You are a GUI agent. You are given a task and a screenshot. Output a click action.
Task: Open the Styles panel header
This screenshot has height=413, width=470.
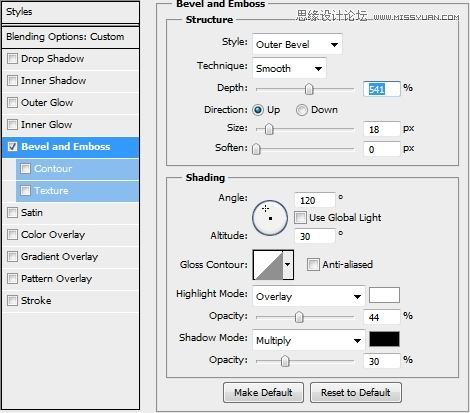click(70, 12)
